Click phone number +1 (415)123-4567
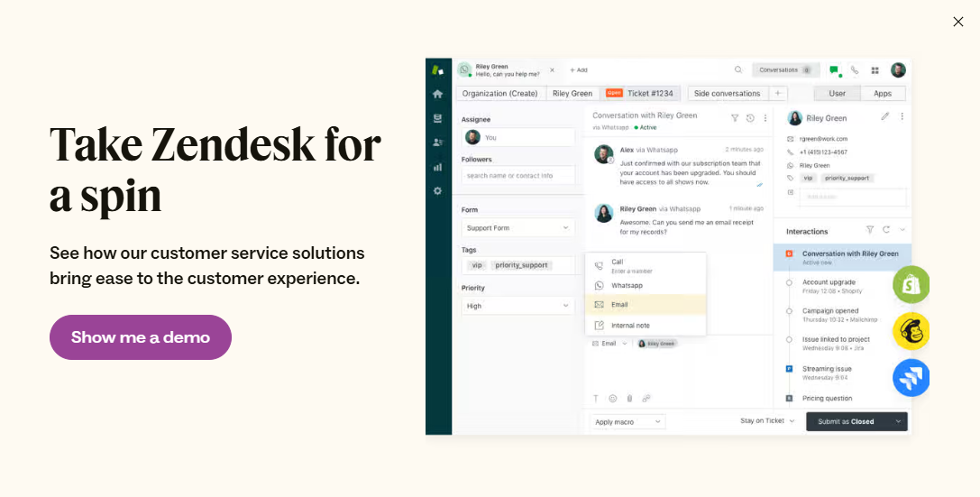The width and height of the screenshot is (980, 497). [823, 152]
